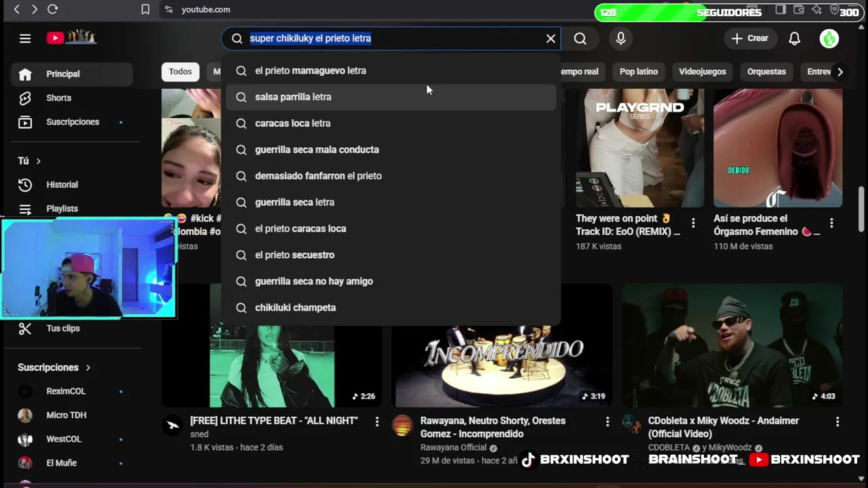Open Principal in the sidebar
This screenshot has height=488, width=868.
pos(72,74)
